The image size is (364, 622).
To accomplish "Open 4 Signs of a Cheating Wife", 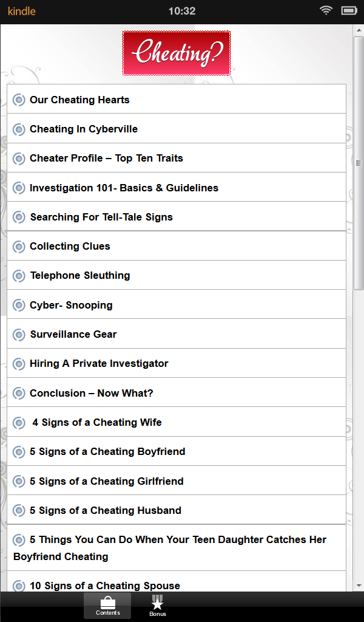I will pos(97,422).
